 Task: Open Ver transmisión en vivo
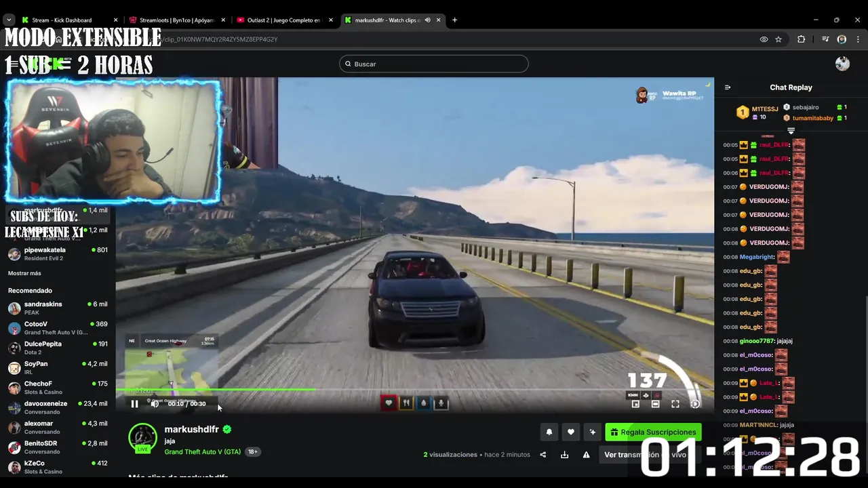click(646, 455)
